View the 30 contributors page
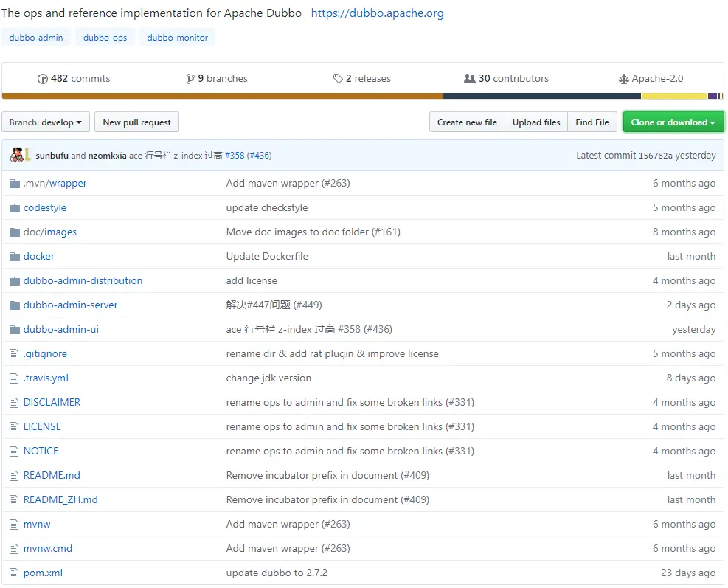This screenshot has width=728, height=588. (507, 78)
